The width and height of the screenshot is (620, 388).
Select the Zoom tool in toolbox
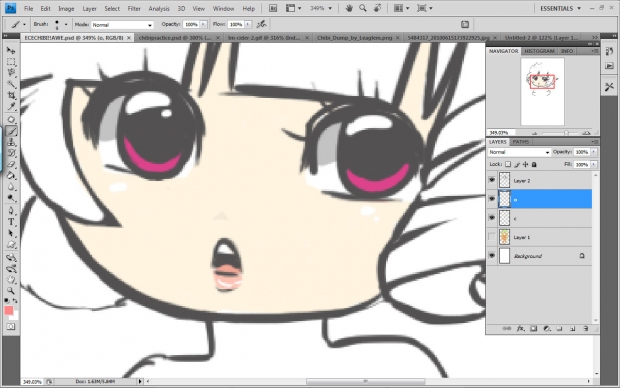[11, 291]
